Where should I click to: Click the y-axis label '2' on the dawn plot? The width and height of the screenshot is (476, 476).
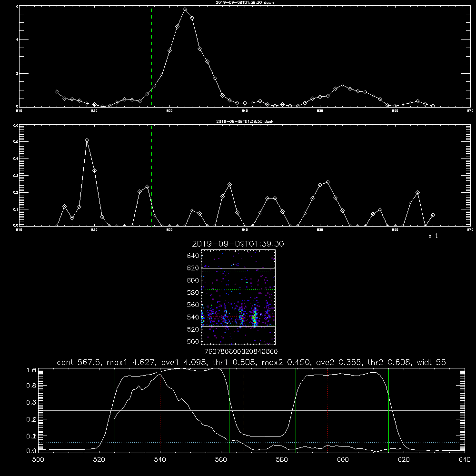tap(17, 73)
